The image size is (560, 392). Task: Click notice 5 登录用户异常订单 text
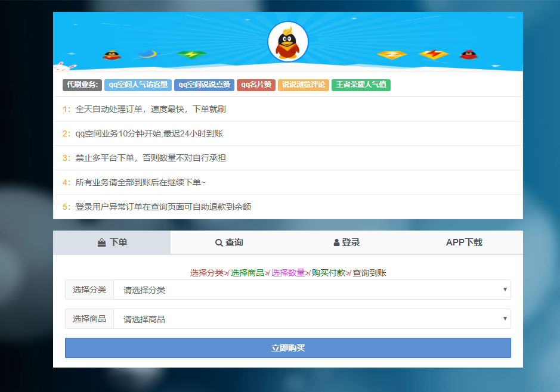click(x=163, y=207)
